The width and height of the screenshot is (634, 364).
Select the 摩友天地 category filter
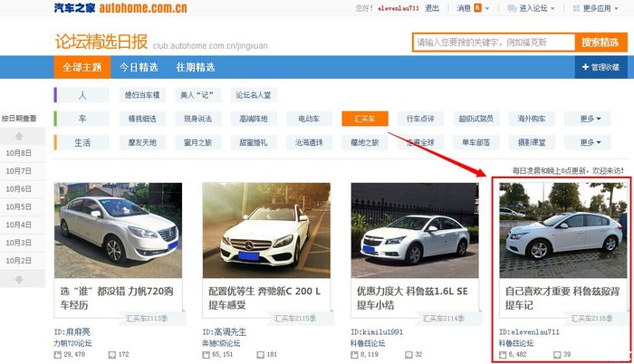141,142
